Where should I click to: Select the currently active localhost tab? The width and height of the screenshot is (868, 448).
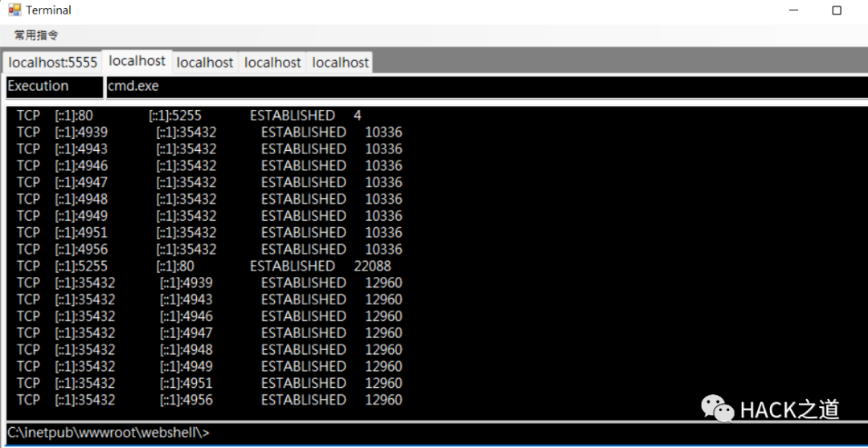(x=137, y=61)
